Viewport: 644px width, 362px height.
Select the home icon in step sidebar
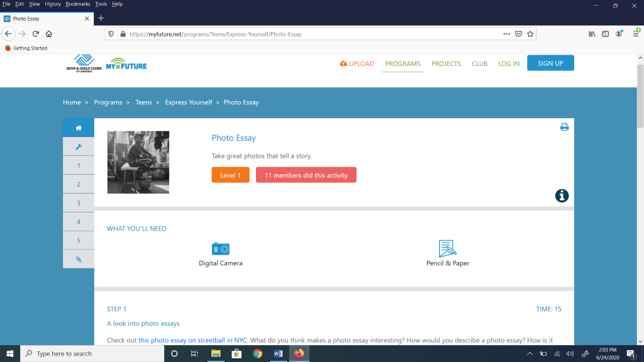coord(79,128)
